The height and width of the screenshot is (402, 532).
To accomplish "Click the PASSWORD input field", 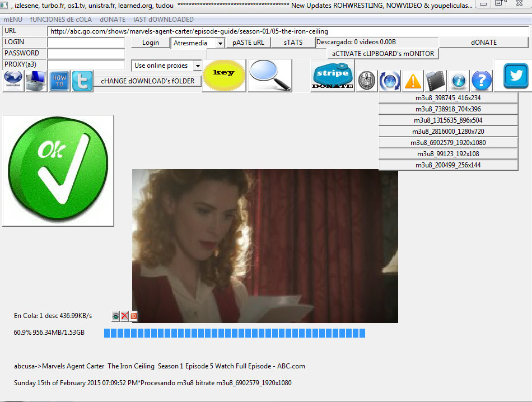I will [x=86, y=54].
